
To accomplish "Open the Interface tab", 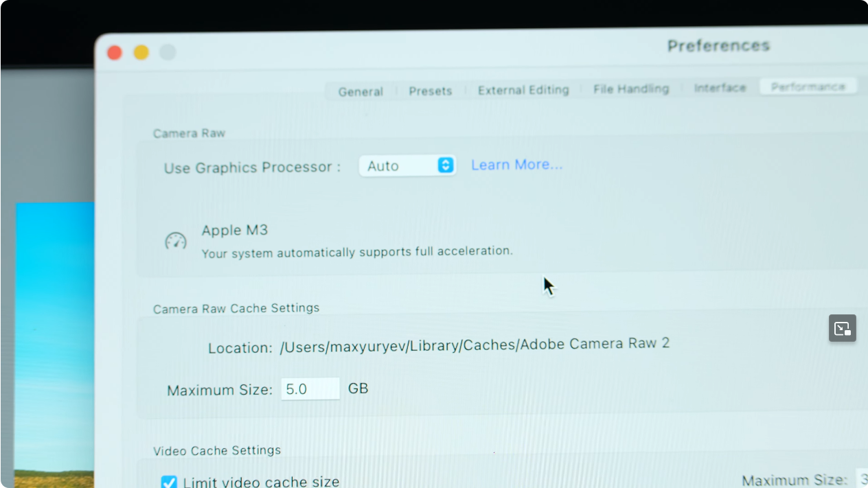I will tap(720, 88).
